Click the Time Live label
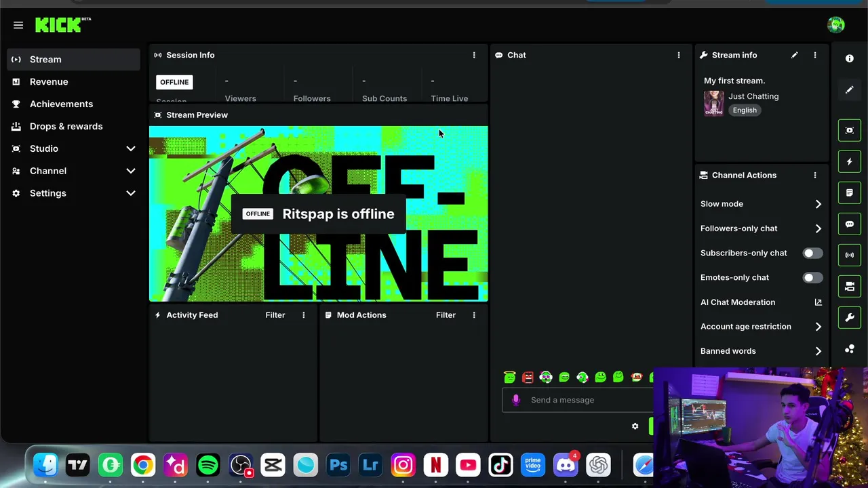The image size is (868, 488). 450,98
